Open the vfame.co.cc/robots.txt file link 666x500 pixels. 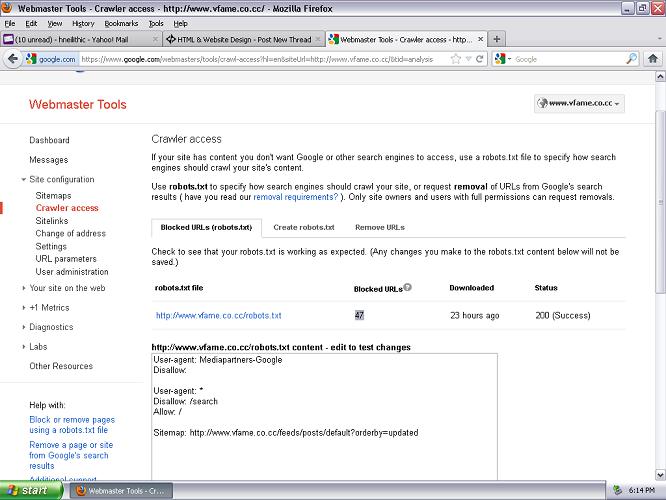coord(219,315)
